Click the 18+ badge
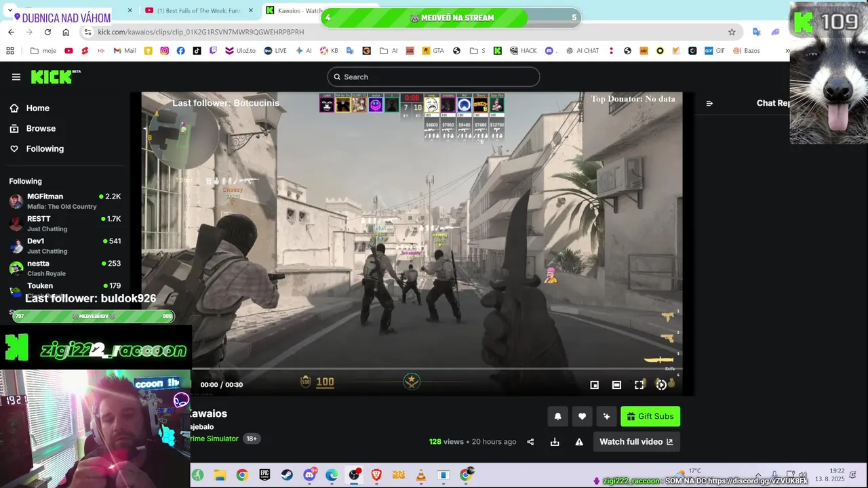 (x=252, y=439)
